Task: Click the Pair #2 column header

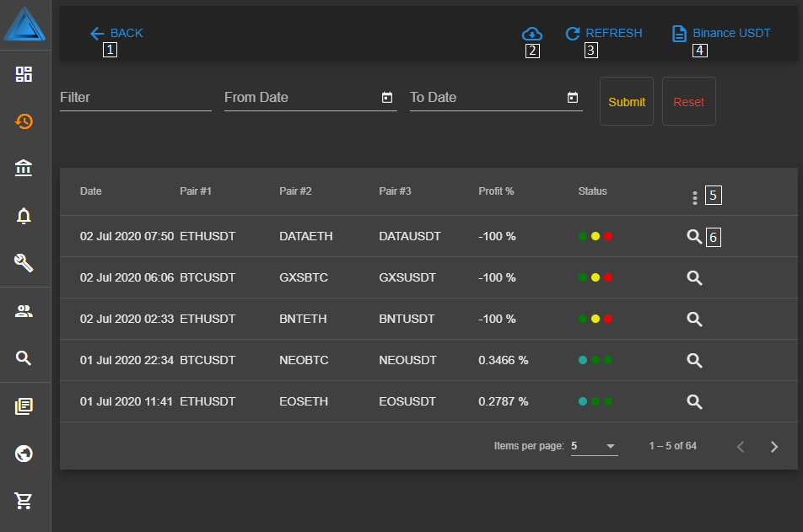Action: [x=295, y=191]
